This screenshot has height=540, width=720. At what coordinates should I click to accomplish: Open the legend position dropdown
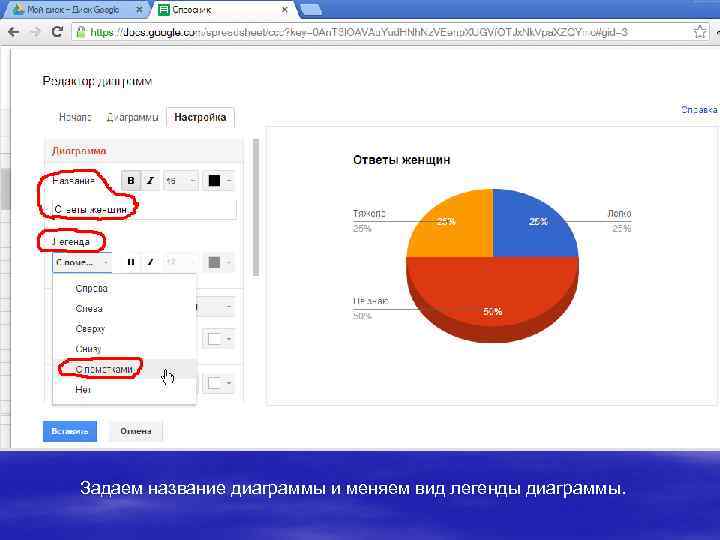pyautogui.click(x=82, y=262)
